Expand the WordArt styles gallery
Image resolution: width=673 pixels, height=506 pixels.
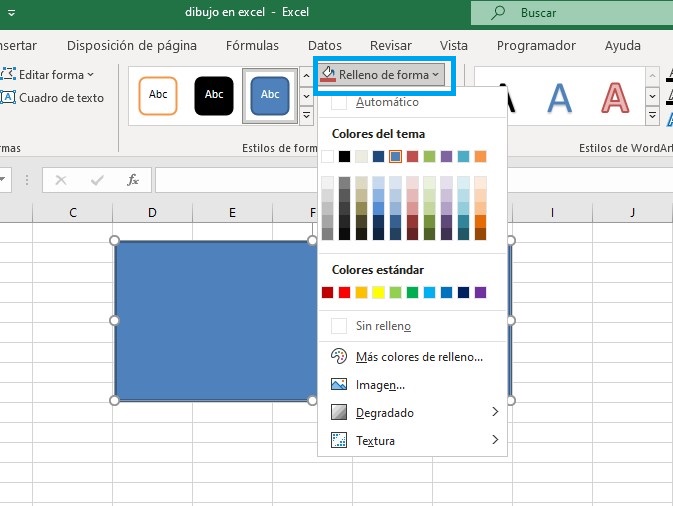click(652, 115)
